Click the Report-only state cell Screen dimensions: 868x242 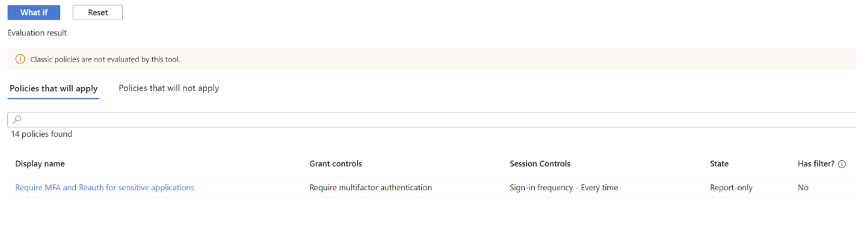[x=731, y=188]
